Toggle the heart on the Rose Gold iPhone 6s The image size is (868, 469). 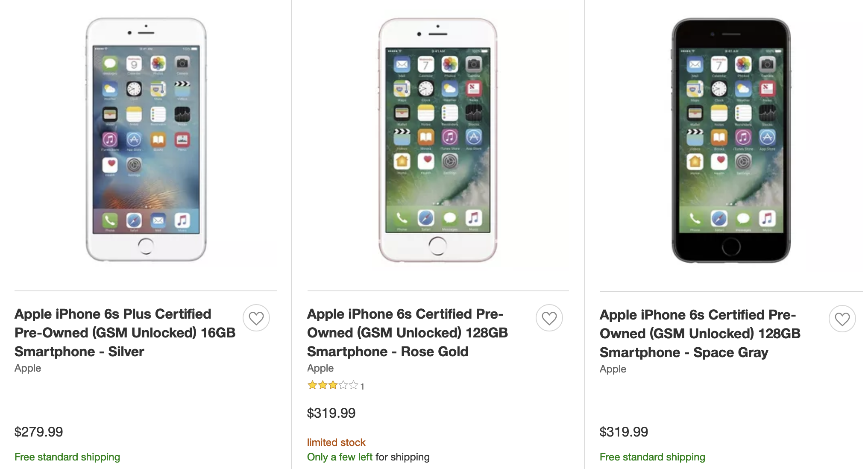point(549,318)
